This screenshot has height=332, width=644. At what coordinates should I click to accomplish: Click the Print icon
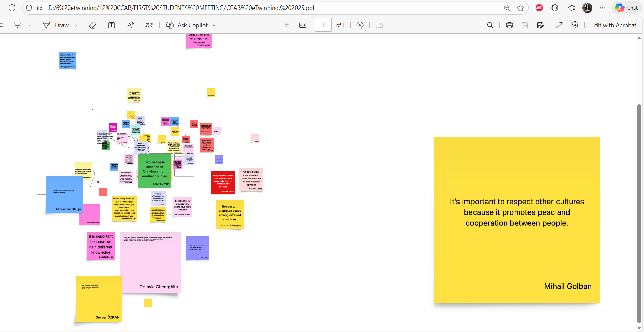[x=509, y=25]
